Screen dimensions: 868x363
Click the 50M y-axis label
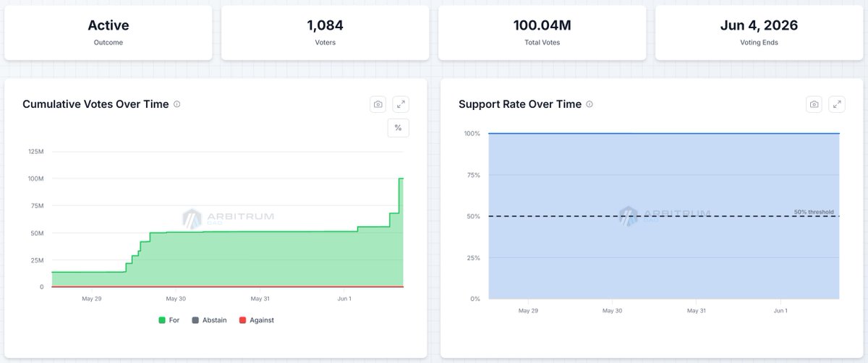pos(36,233)
